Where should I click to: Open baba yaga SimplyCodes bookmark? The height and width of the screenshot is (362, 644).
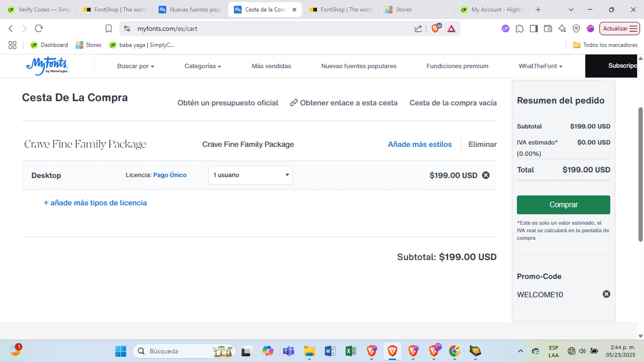click(142, 45)
